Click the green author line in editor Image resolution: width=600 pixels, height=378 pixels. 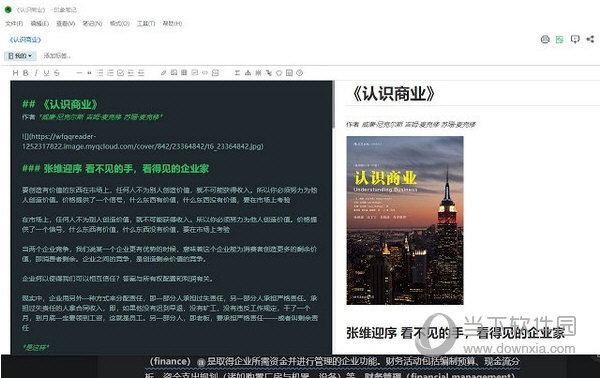[x=92, y=117]
